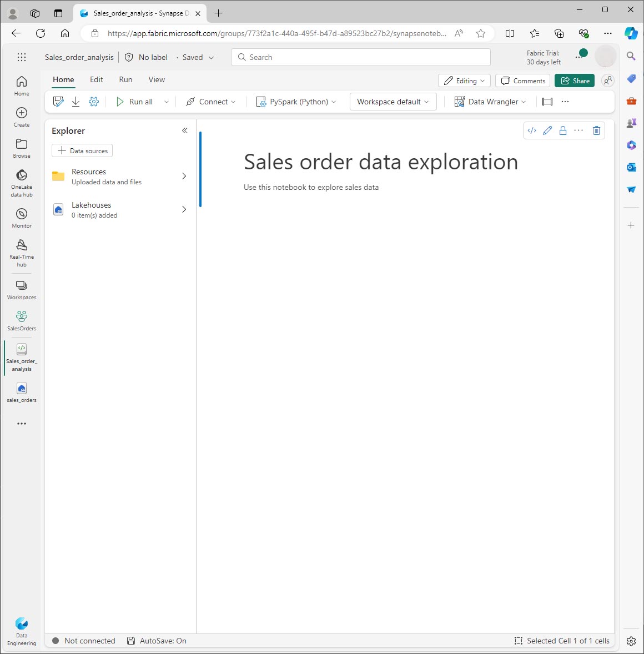Open Real-Time hub
Screen dimensions: 644x654
pyautogui.click(x=22, y=253)
